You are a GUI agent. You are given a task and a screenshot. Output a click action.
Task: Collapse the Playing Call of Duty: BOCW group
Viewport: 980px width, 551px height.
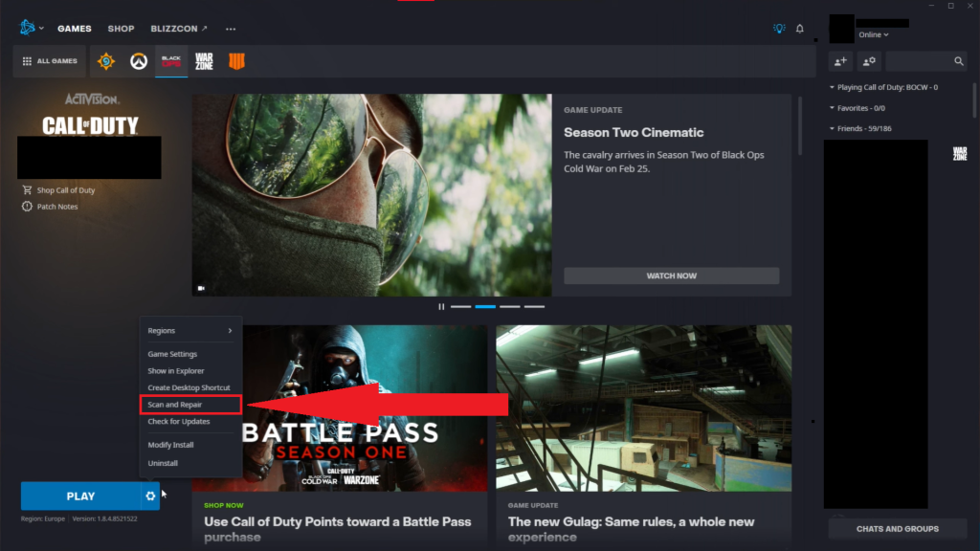pos(832,87)
